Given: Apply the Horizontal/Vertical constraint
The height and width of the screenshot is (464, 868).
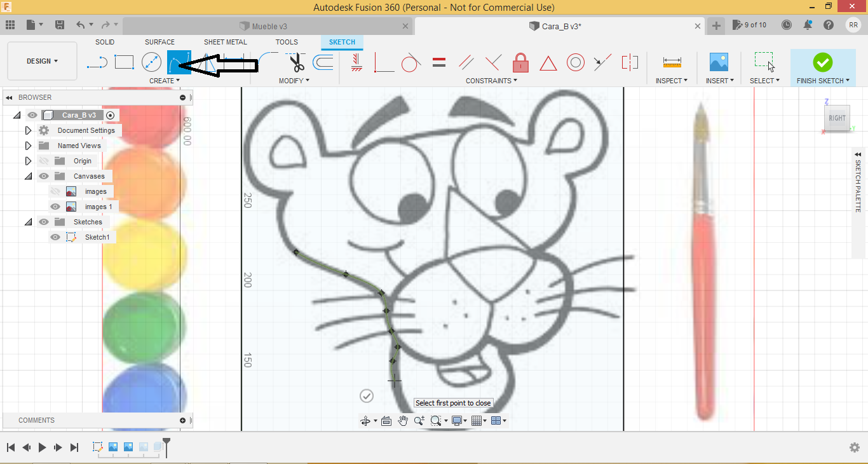Looking at the screenshot, I should pos(356,62).
